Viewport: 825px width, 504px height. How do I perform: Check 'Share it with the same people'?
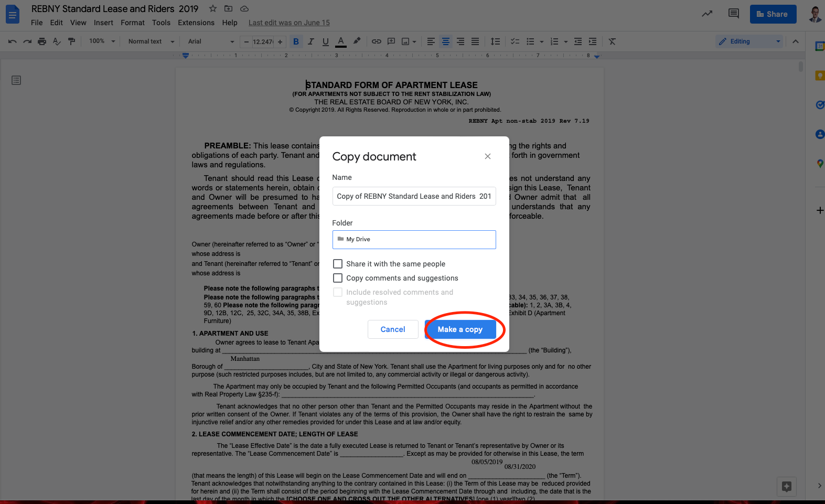[x=338, y=264]
